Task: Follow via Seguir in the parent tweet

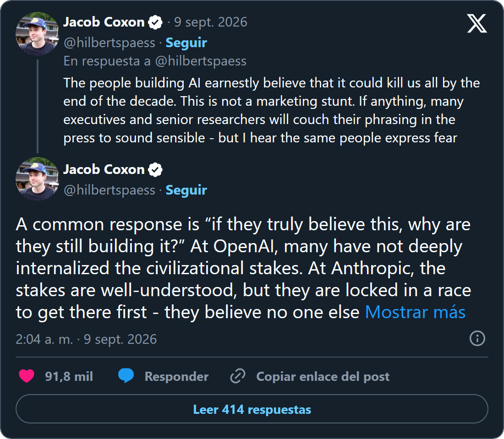Action: coord(186,43)
